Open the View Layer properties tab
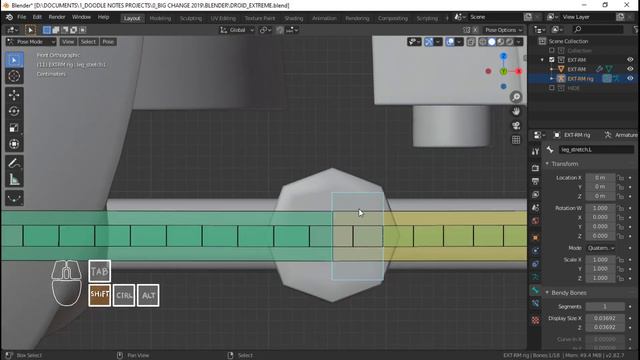The width and height of the screenshot is (640, 360). 535,194
